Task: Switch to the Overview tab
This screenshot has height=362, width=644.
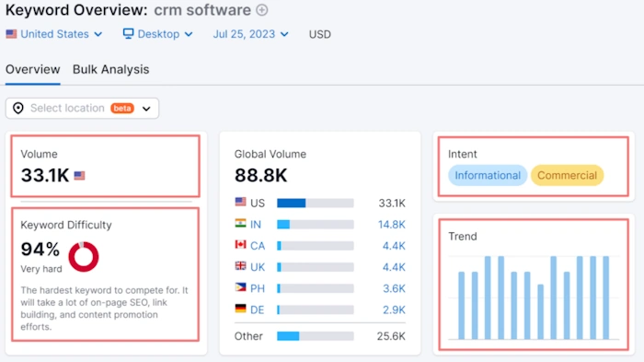Action: [x=33, y=69]
